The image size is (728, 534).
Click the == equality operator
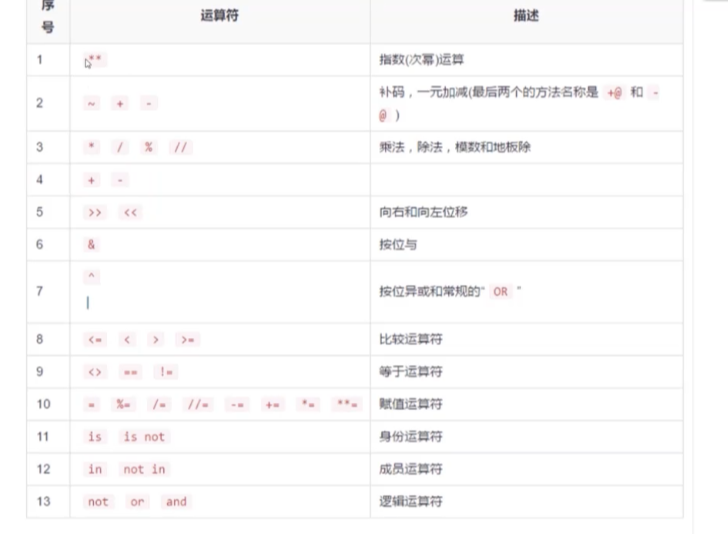(130, 372)
